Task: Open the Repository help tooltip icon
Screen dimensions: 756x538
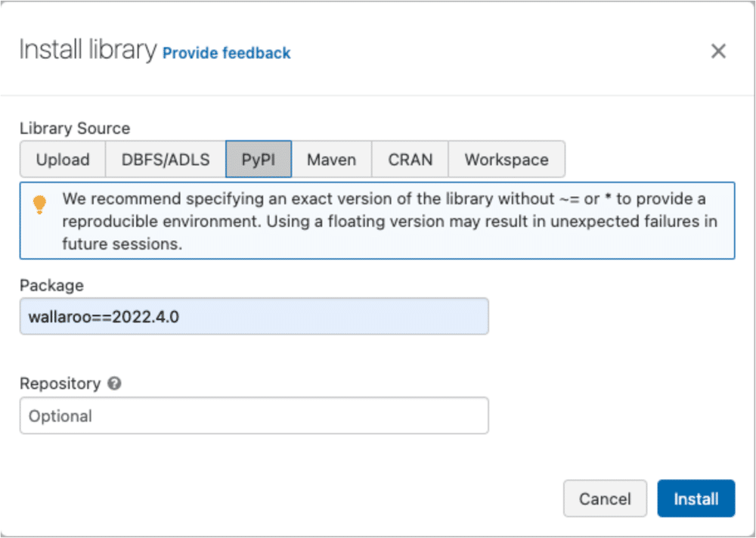Action: click(x=115, y=384)
